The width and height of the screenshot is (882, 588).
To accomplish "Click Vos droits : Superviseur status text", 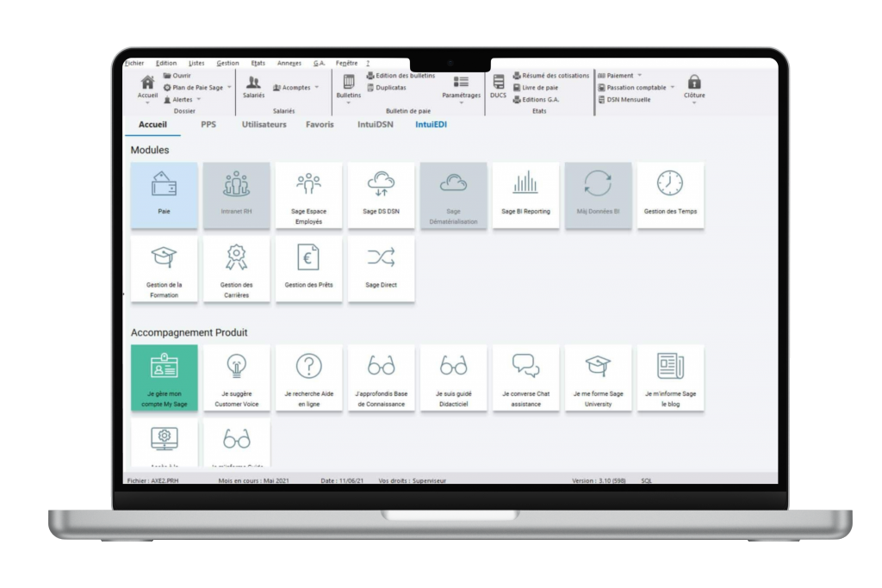I will point(413,480).
